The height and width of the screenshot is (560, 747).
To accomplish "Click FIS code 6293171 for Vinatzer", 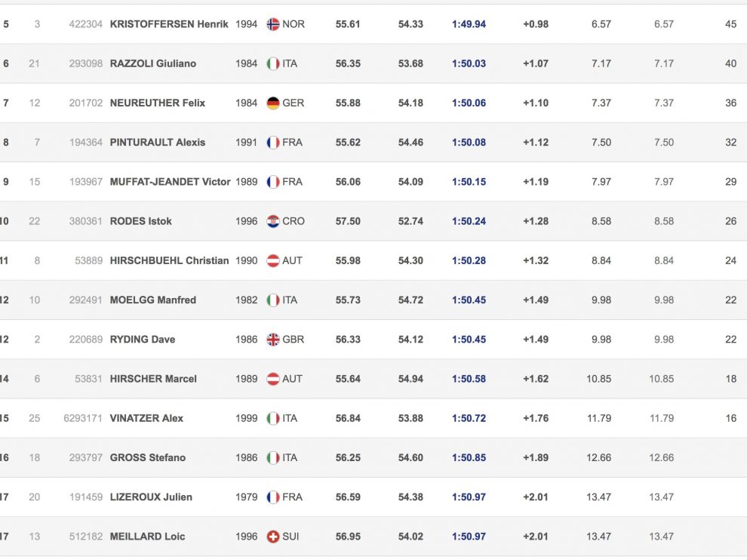I will [x=83, y=418].
